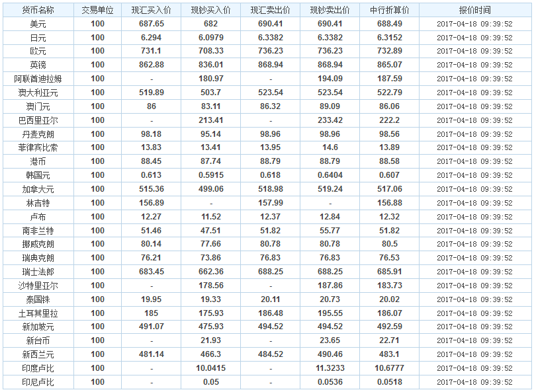Click the 519.24 value in 加拿大元 row
Image resolution: width=534 pixels, height=392 pixels.
(330, 189)
